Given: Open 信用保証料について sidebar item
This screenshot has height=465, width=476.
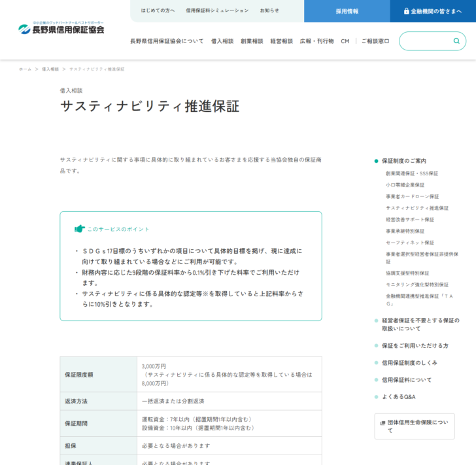Looking at the screenshot, I should pyautogui.click(x=407, y=380).
